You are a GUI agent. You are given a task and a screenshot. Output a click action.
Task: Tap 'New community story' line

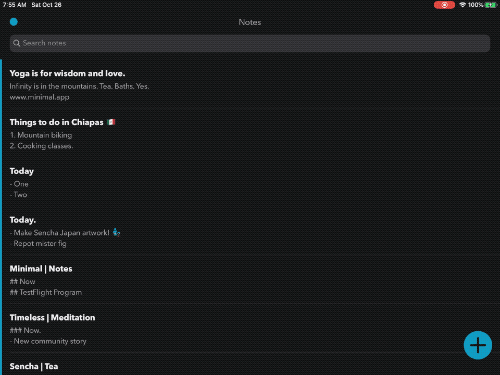click(48, 341)
